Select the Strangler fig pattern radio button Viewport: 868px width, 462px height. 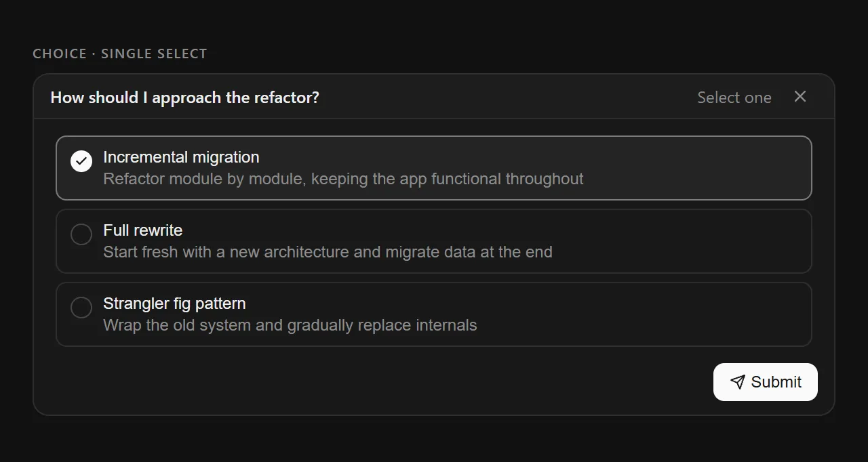point(81,308)
